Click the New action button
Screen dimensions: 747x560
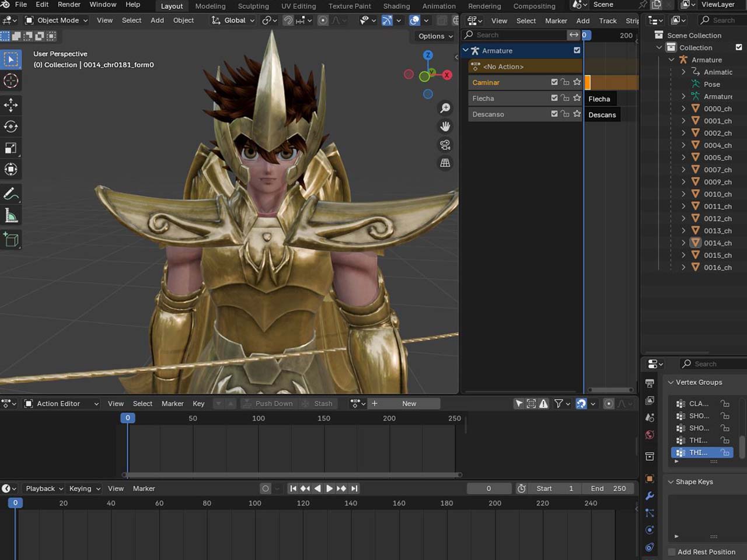click(x=409, y=404)
